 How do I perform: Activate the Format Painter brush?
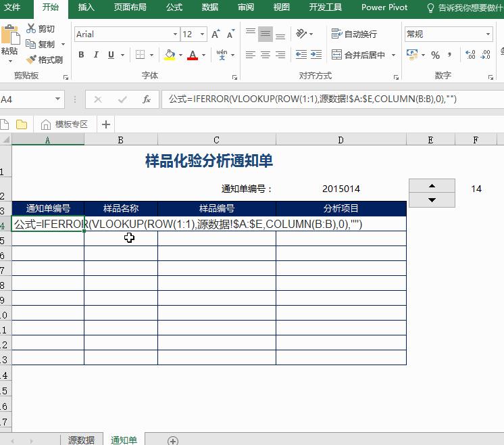click(x=31, y=60)
